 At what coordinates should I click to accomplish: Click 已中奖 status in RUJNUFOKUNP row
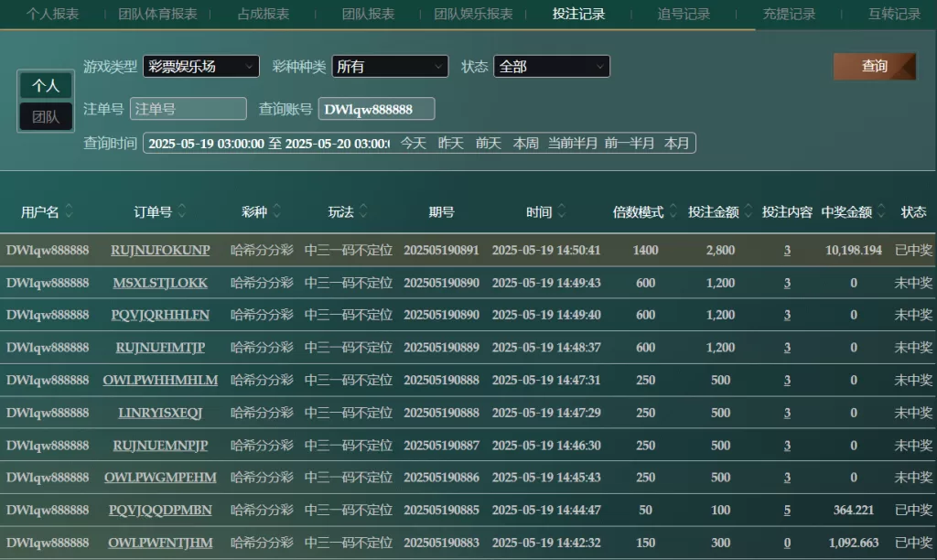(x=913, y=251)
